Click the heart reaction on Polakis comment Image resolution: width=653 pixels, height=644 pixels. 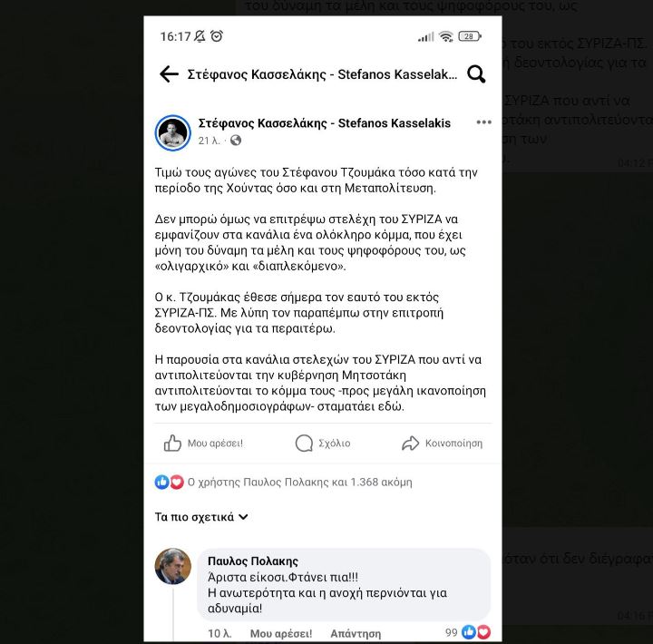(x=483, y=632)
